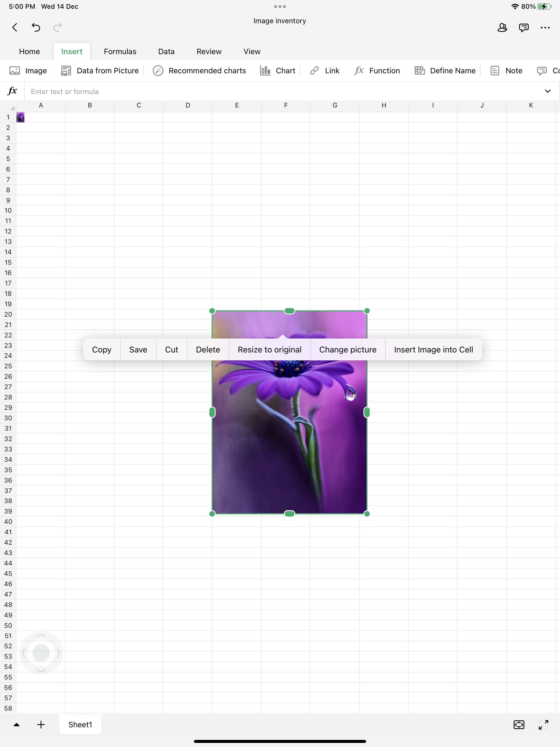Undo the last action
Viewport: 560px width, 747px height.
pyautogui.click(x=36, y=27)
